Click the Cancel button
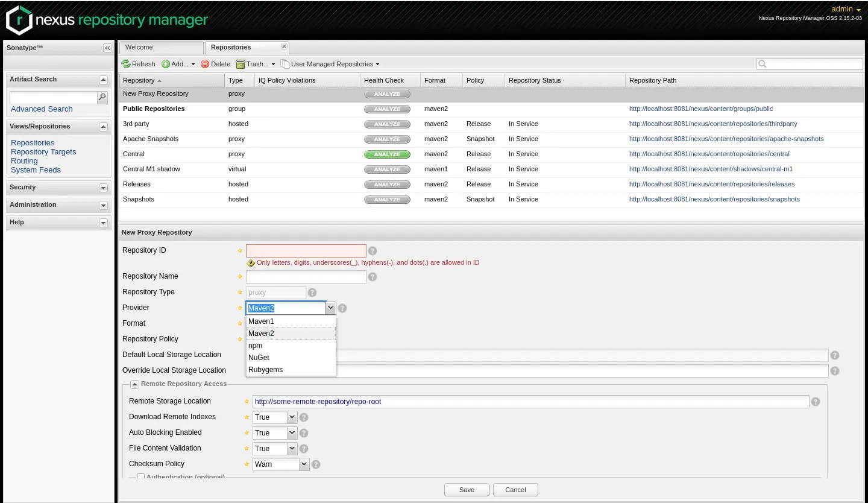 tap(515, 490)
